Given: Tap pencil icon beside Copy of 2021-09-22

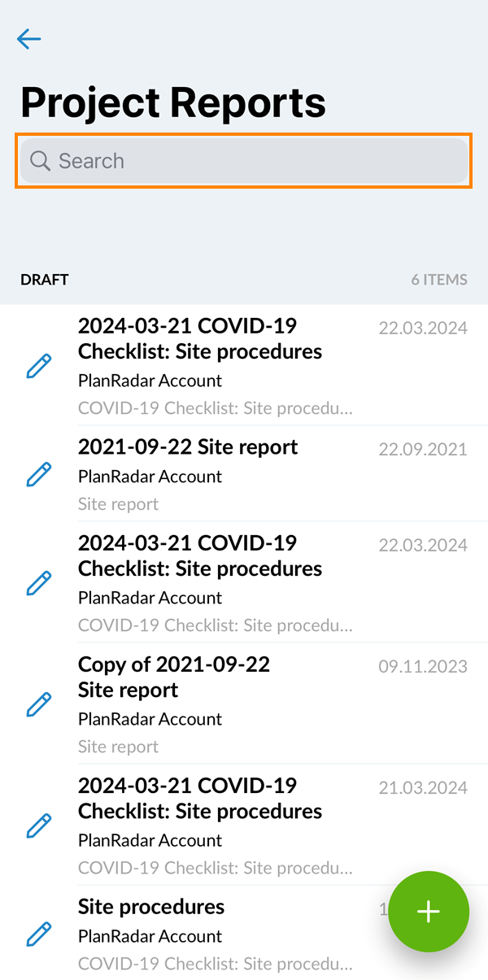Looking at the screenshot, I should coord(39,703).
